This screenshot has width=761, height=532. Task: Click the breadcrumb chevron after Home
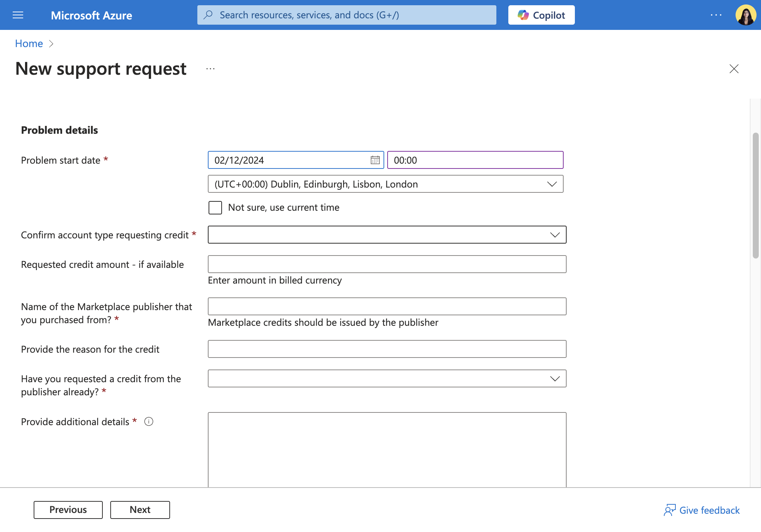(51, 44)
